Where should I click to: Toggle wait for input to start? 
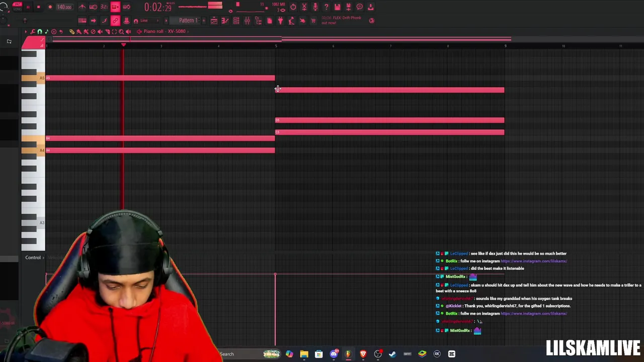coord(93,7)
